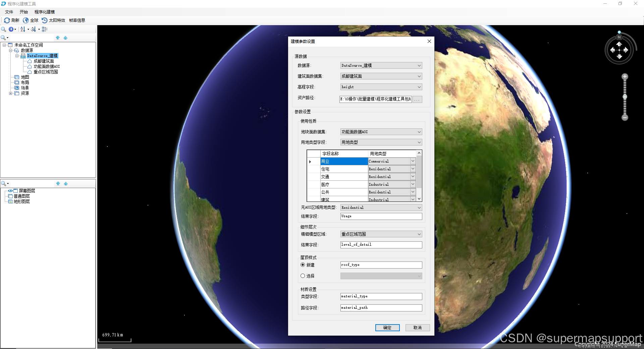Click the blue arrow locate icon in the workspace toolbar
This screenshot has height=349, width=644.
point(11,29)
